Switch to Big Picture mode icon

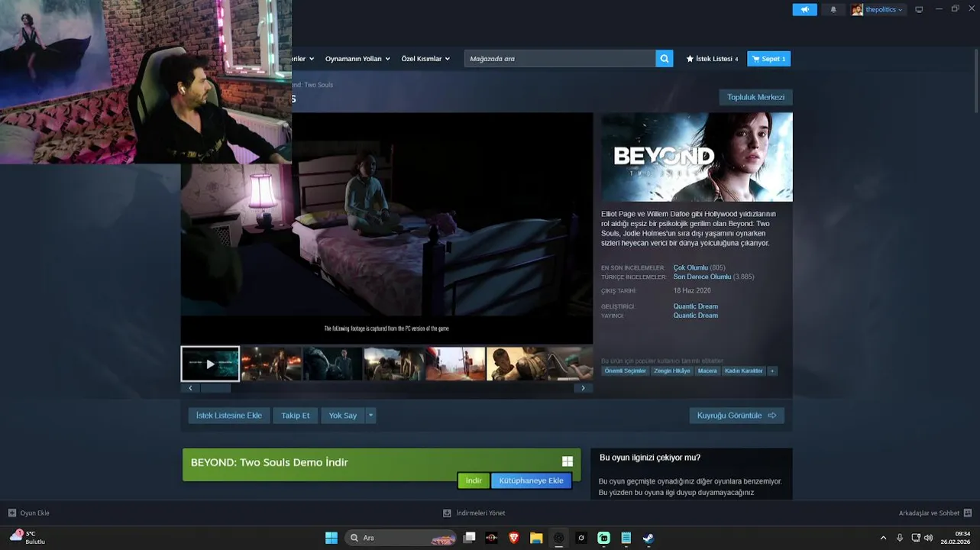919,9
